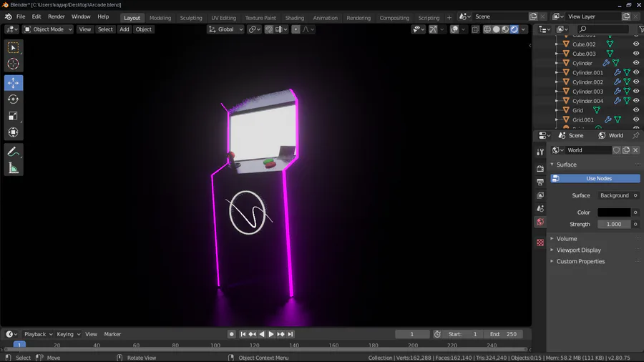Open the Keying dropdown

(68, 334)
